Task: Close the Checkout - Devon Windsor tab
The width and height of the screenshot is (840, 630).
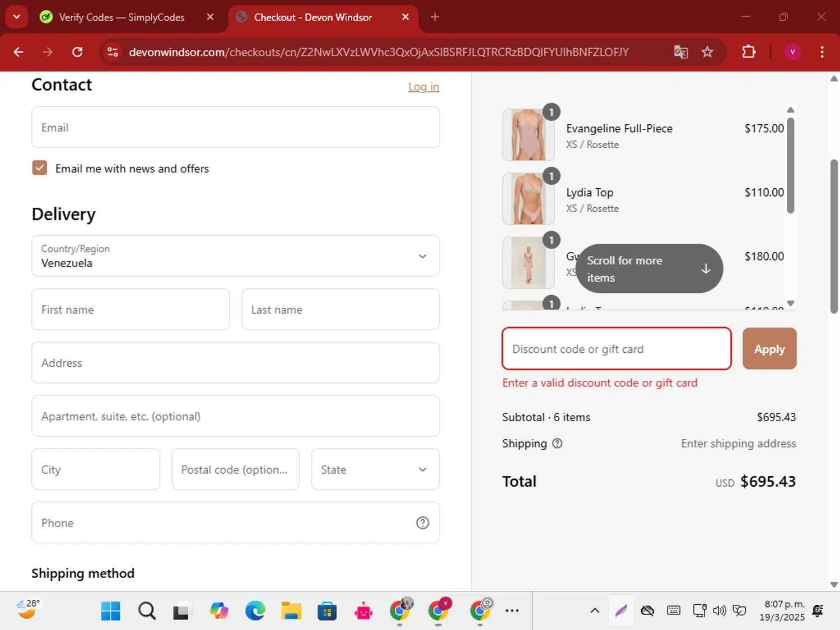Action: [405, 17]
